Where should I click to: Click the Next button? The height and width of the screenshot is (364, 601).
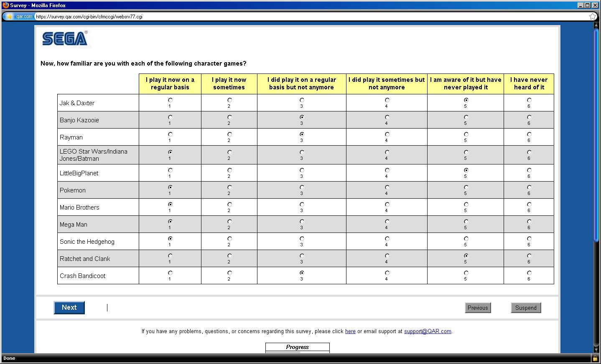pos(69,308)
